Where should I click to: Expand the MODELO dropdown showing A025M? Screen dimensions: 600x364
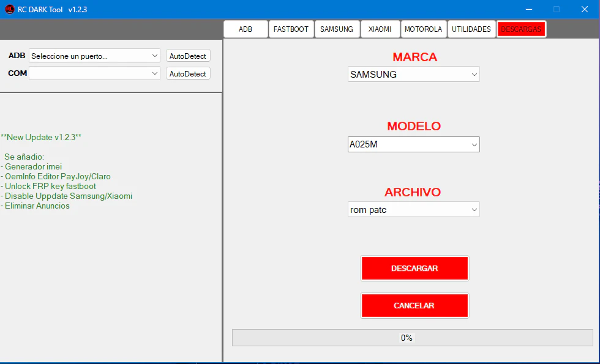pyautogui.click(x=414, y=144)
